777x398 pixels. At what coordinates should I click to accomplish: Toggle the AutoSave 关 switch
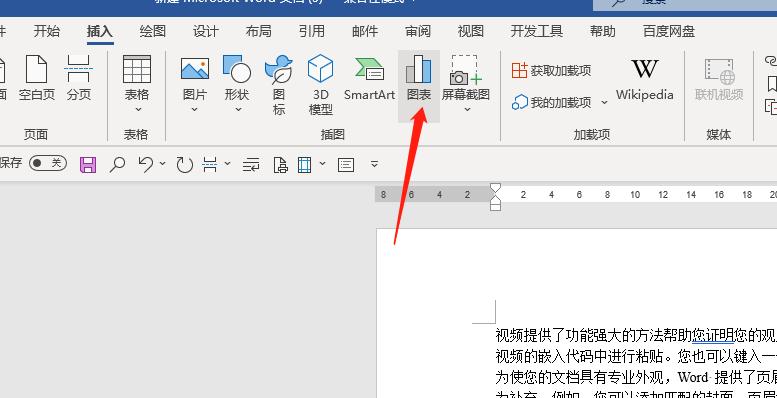point(48,163)
